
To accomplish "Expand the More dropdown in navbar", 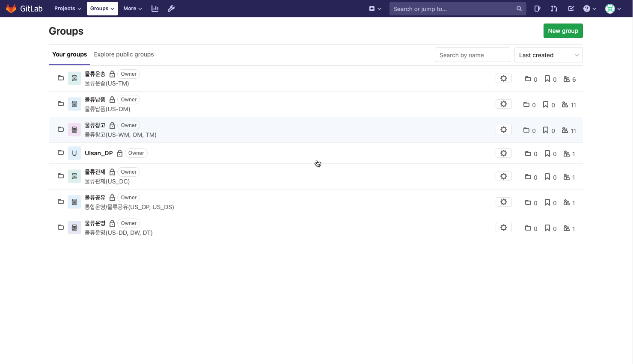I will [x=132, y=9].
